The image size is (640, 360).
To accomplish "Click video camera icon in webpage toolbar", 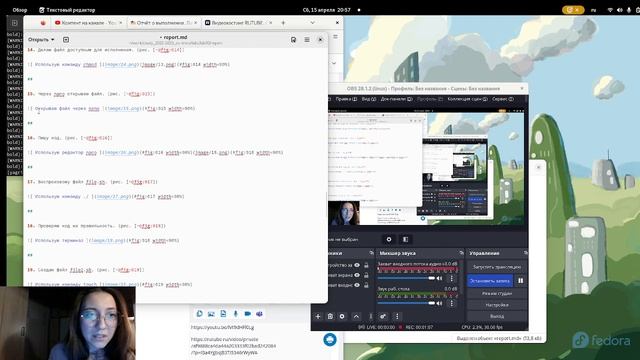I will (247, 313).
